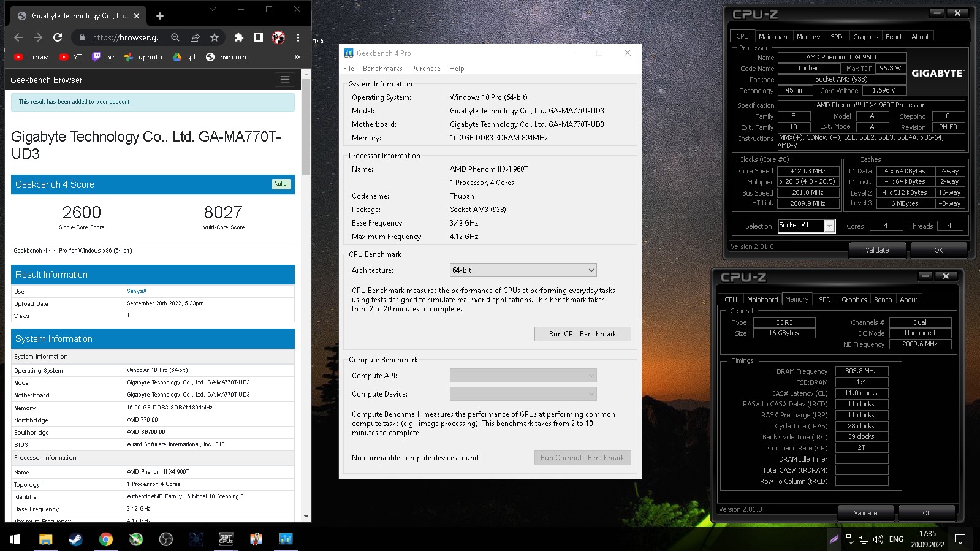Click the Valid badge on Geekbench score

[x=281, y=184]
